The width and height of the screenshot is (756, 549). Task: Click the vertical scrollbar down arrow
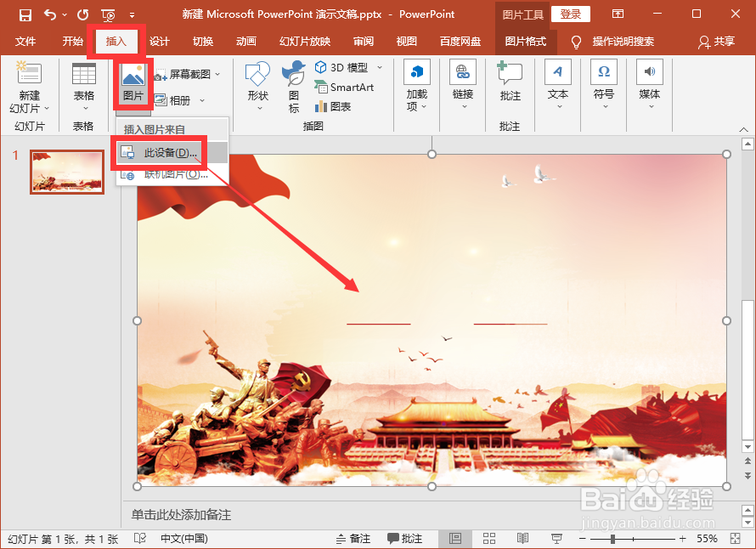[748, 447]
